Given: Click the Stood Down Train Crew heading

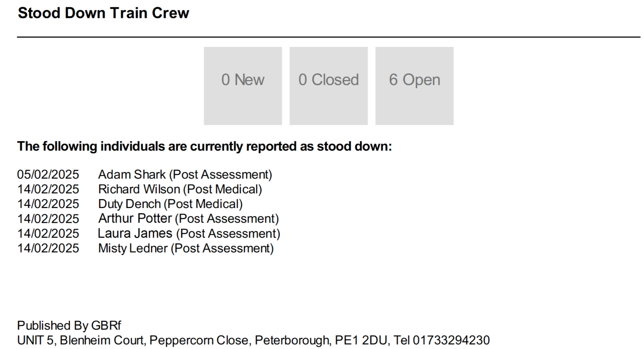Looking at the screenshot, I should click(104, 13).
